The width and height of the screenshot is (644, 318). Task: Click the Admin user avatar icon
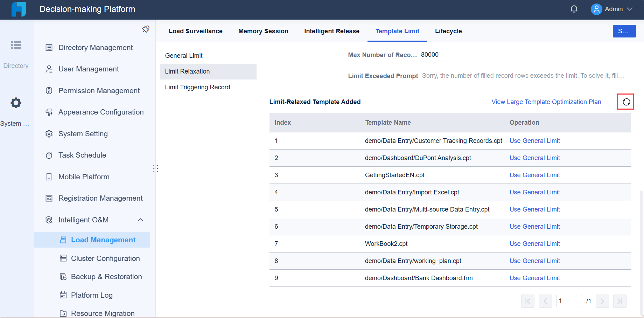[x=596, y=9]
